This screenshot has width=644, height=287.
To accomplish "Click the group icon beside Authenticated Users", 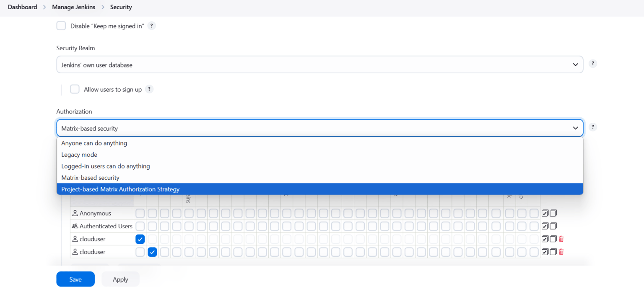I will coord(76,226).
